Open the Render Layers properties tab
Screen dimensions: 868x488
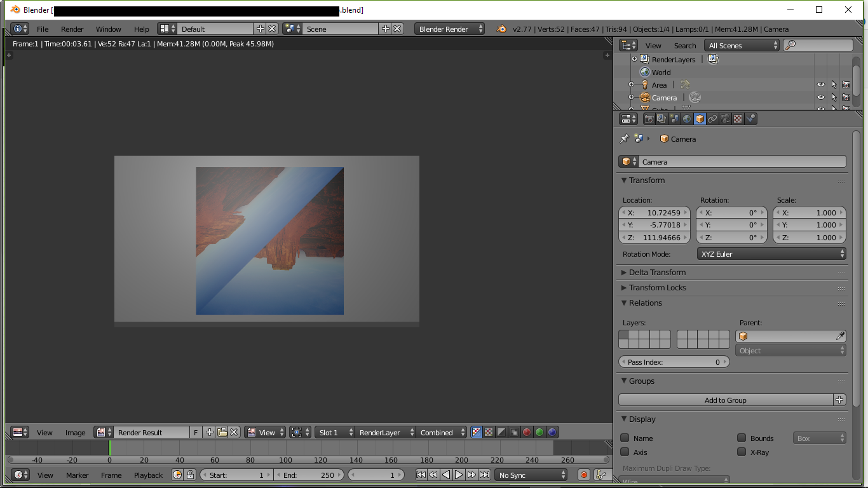(661, 119)
